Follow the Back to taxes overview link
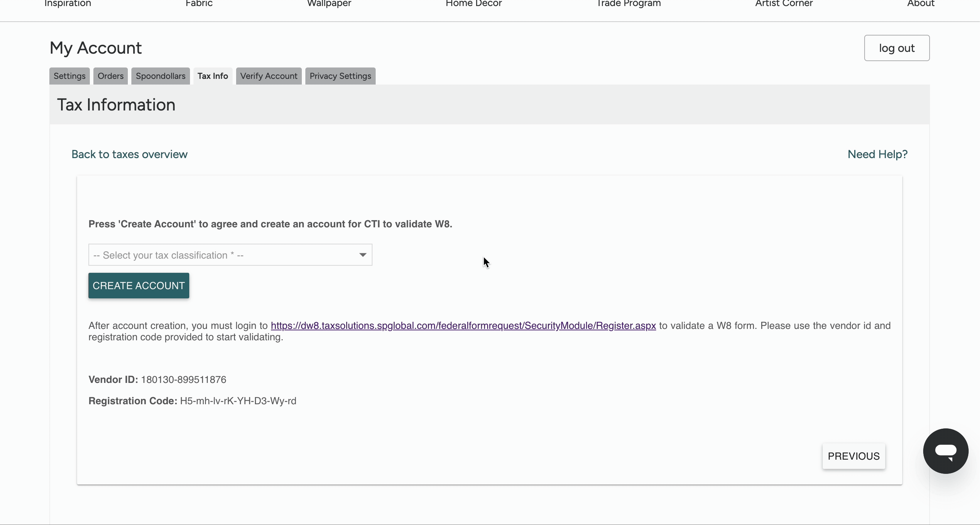Image resolution: width=980 pixels, height=525 pixels. click(129, 154)
